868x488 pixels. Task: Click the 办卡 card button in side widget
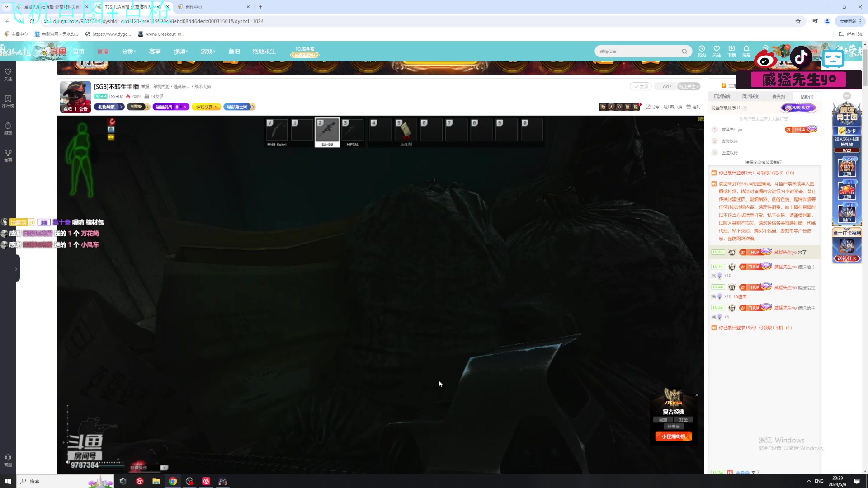[x=847, y=131]
